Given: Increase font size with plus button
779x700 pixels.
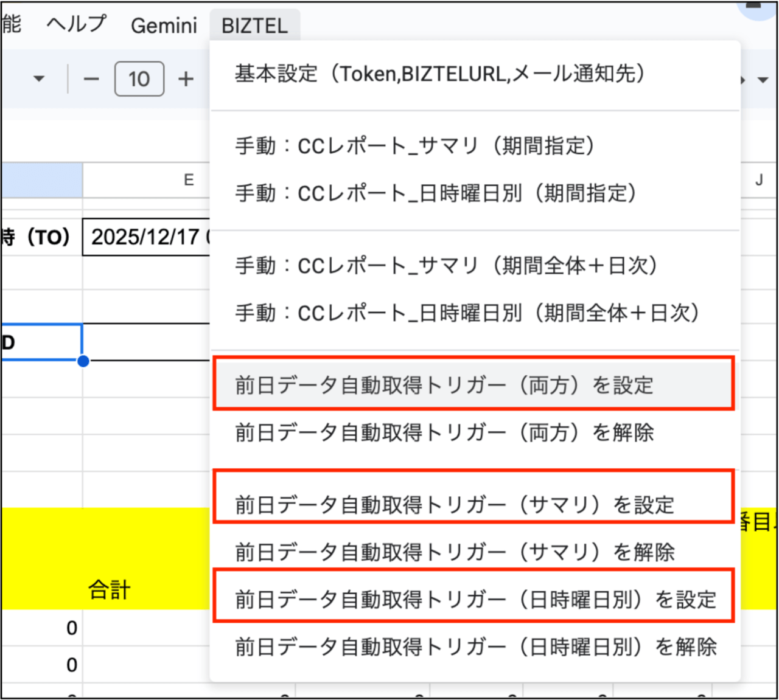Looking at the screenshot, I should click(x=186, y=79).
